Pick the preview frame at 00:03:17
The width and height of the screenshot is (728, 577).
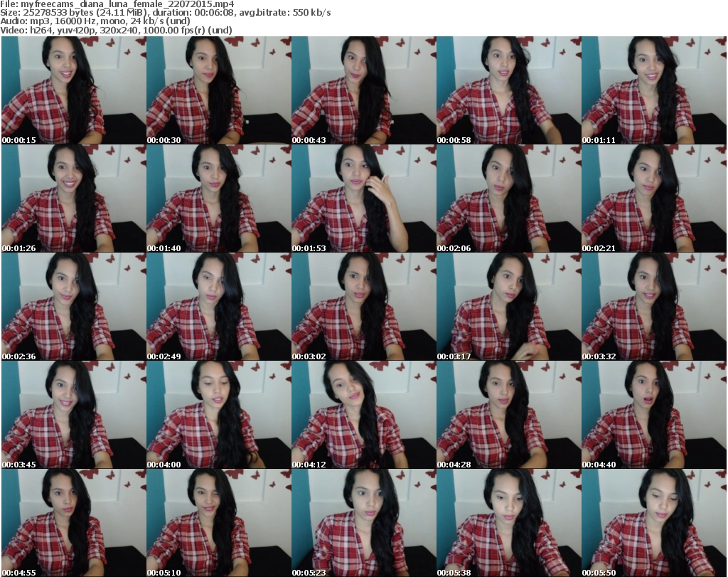click(x=509, y=307)
